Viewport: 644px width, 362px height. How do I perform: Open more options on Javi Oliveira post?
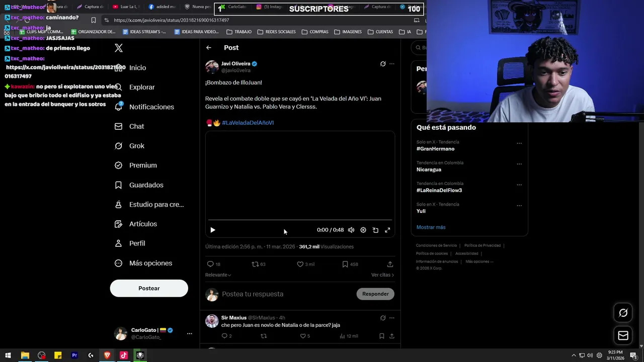click(392, 64)
